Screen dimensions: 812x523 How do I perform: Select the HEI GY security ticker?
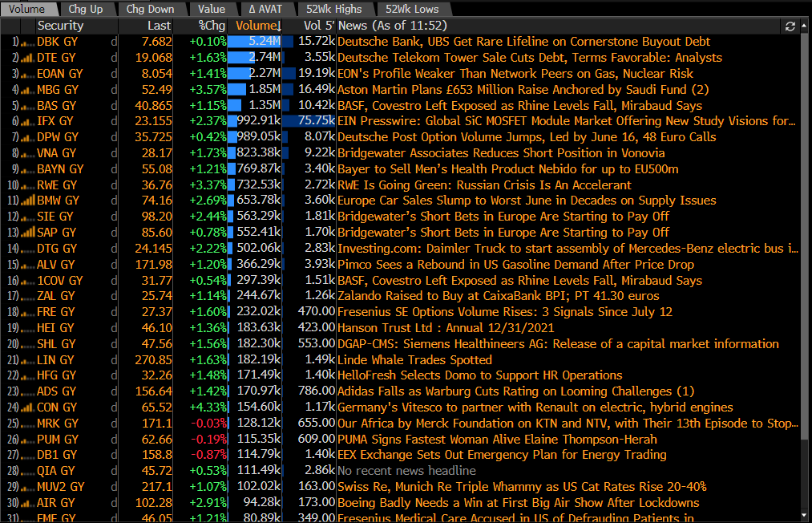tap(55, 328)
